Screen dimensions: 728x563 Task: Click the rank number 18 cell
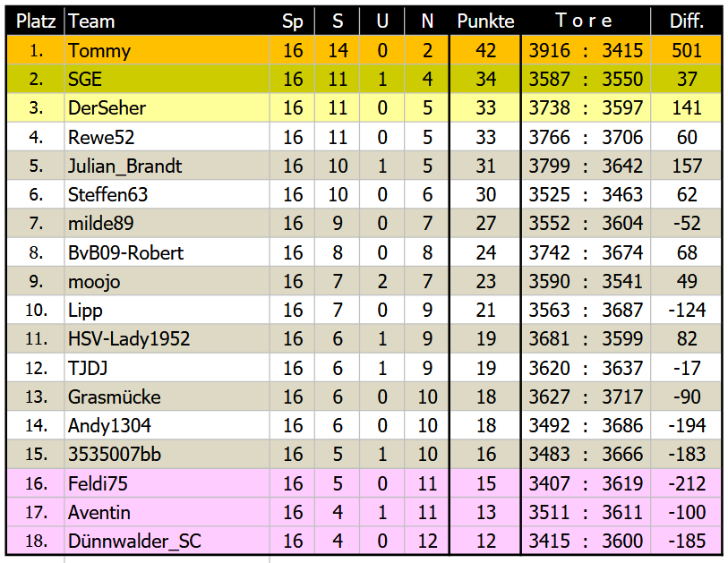35,542
